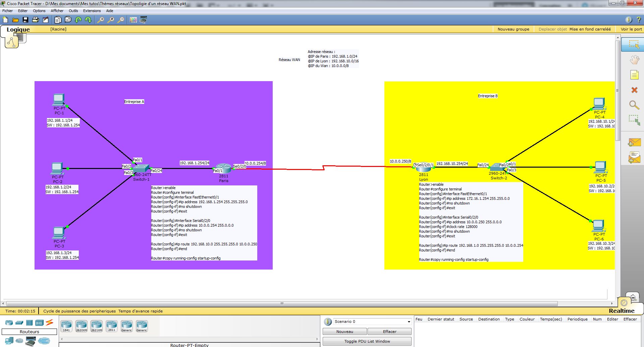Choose the 2811 router model
The image size is (644, 347).
pos(112,326)
